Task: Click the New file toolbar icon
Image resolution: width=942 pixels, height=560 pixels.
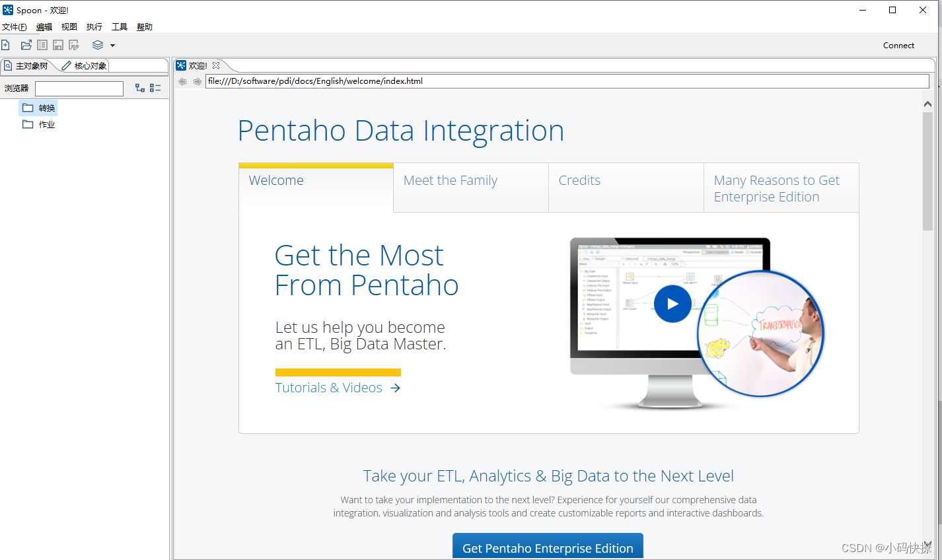Action: point(5,45)
